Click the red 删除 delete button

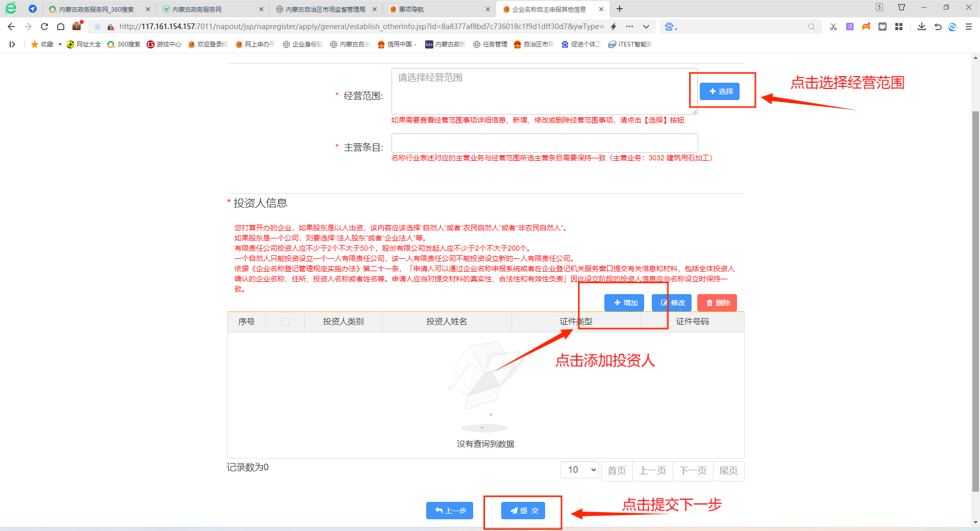tap(717, 303)
